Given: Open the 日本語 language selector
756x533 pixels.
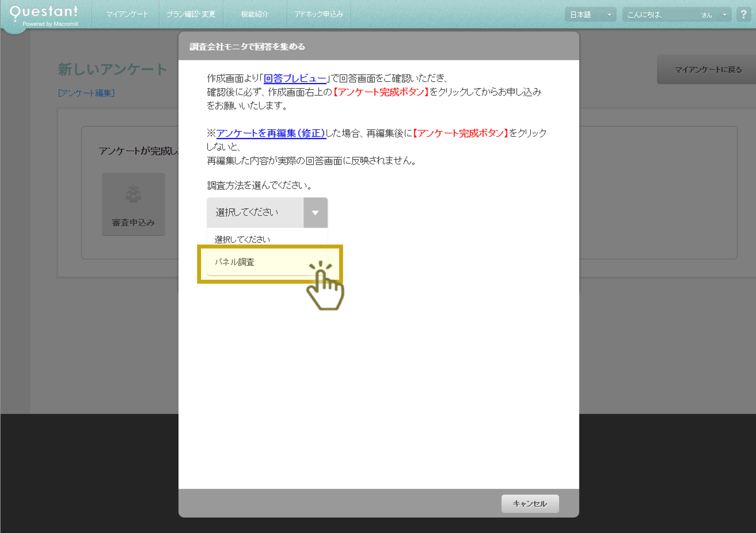Looking at the screenshot, I should (590, 14).
